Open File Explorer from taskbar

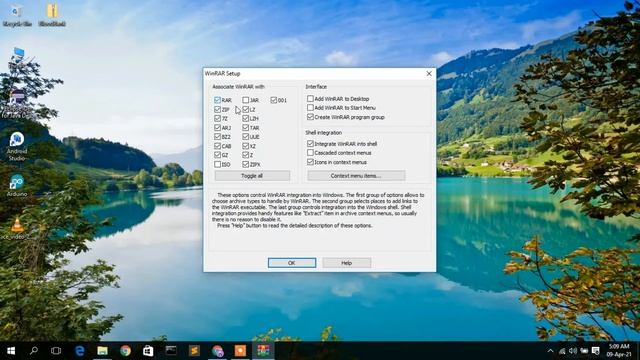point(102,351)
